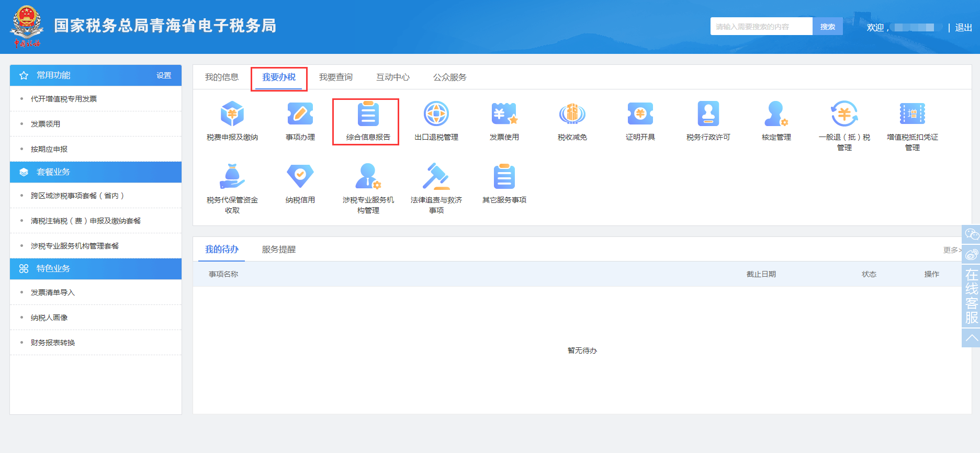Screen dimensions: 980x453
Task: Open 涉税专业服务机构管理 icon
Action: (x=368, y=176)
